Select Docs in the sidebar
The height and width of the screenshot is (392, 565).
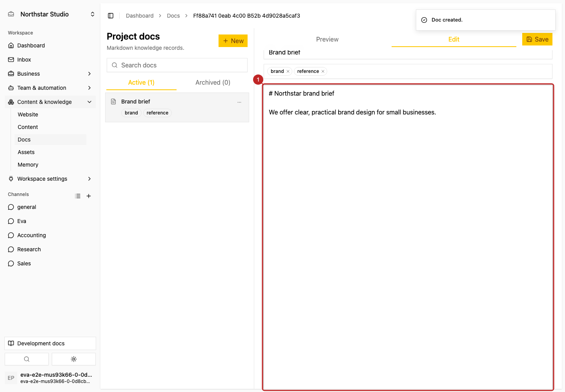(x=50, y=140)
